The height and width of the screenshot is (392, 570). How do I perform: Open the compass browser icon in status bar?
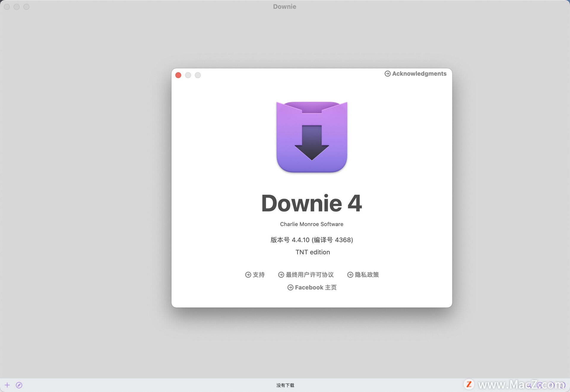(x=19, y=385)
